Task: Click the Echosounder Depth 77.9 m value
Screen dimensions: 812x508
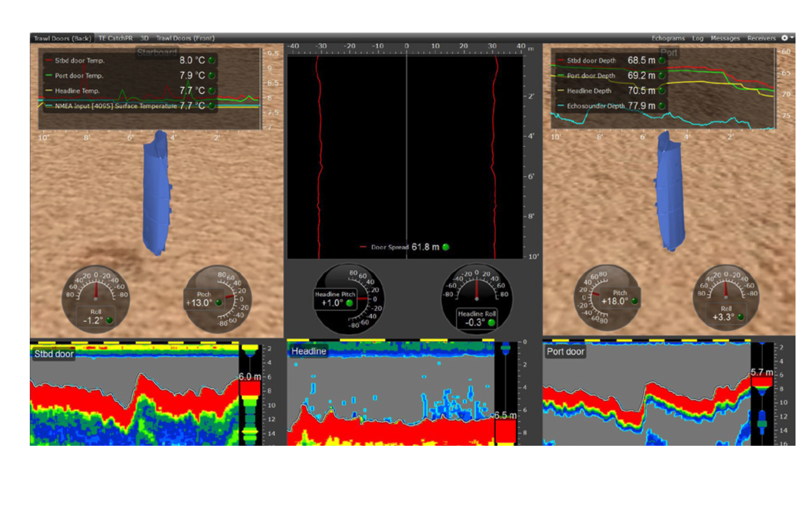Action: (641, 106)
